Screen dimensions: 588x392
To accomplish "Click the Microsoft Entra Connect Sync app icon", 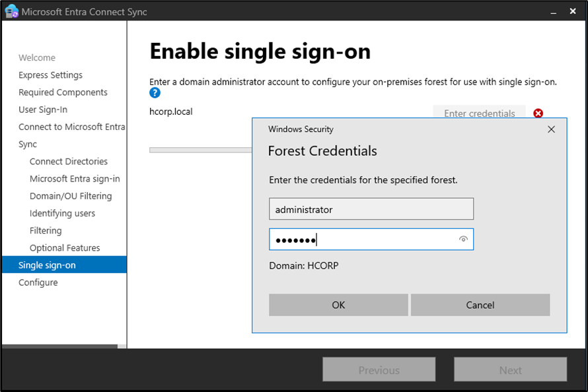I will coord(11,12).
